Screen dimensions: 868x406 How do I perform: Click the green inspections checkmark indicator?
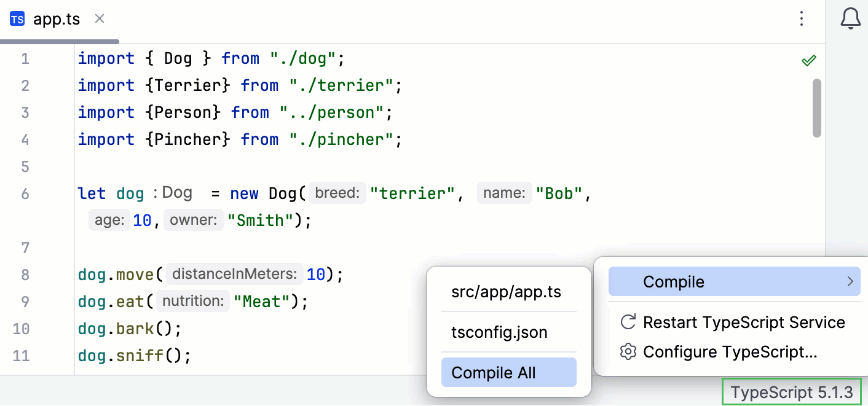[x=809, y=60]
